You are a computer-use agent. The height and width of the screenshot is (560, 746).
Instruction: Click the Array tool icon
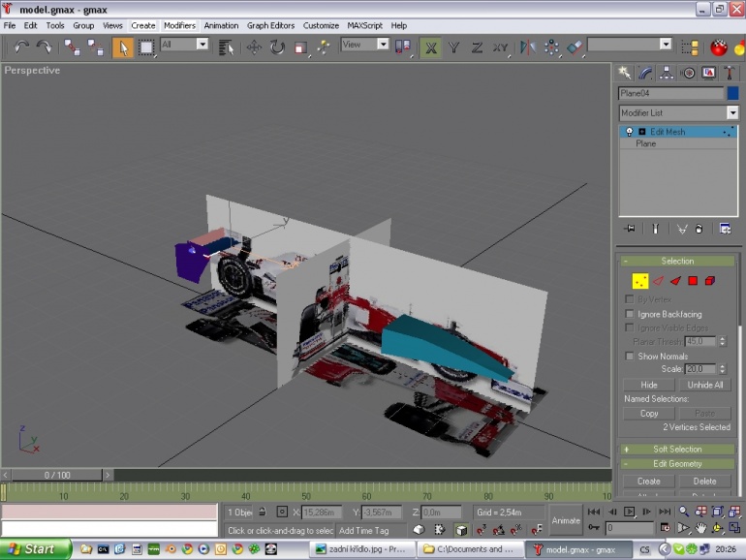[x=551, y=47]
